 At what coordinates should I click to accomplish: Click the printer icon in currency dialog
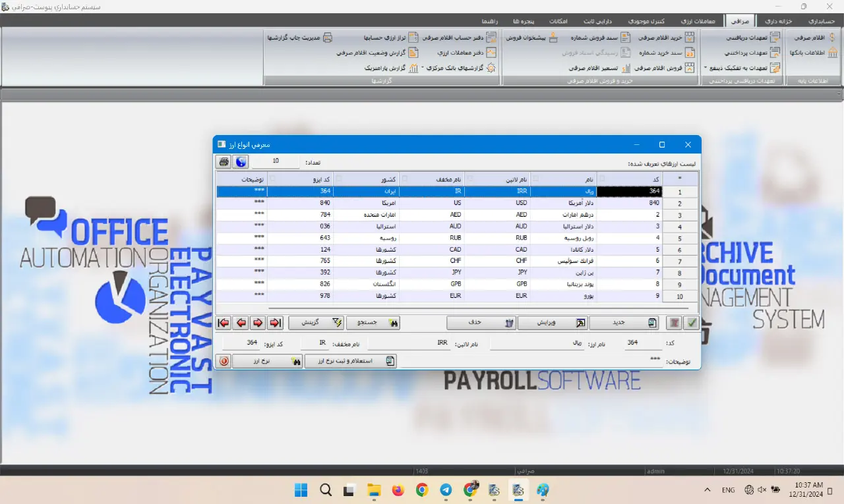tap(224, 161)
